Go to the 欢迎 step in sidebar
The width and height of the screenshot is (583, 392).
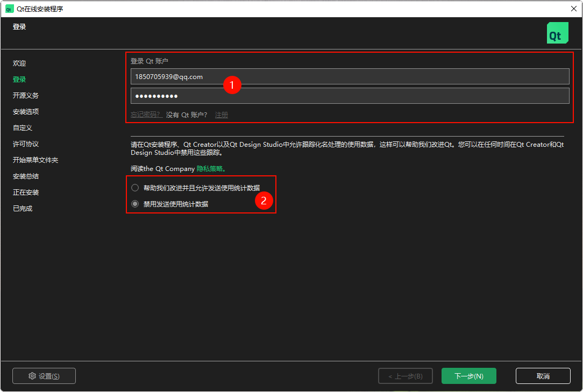click(19, 63)
